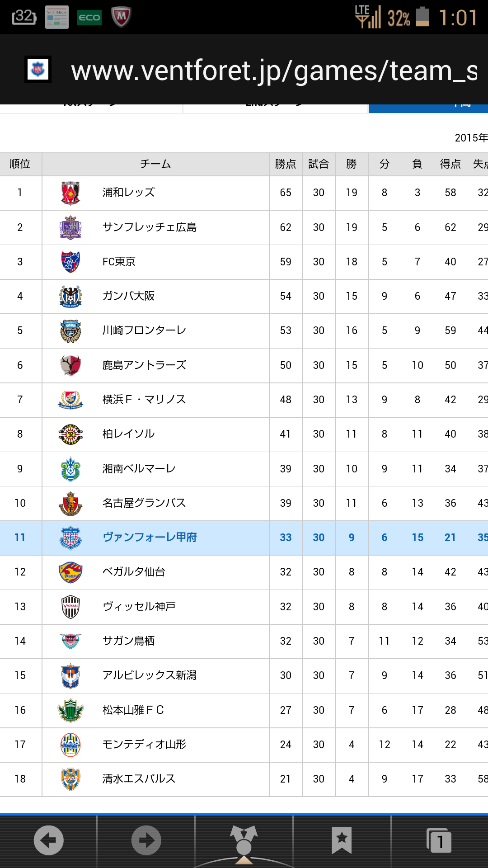Tap the Kashima Antlers team crest

70,365
